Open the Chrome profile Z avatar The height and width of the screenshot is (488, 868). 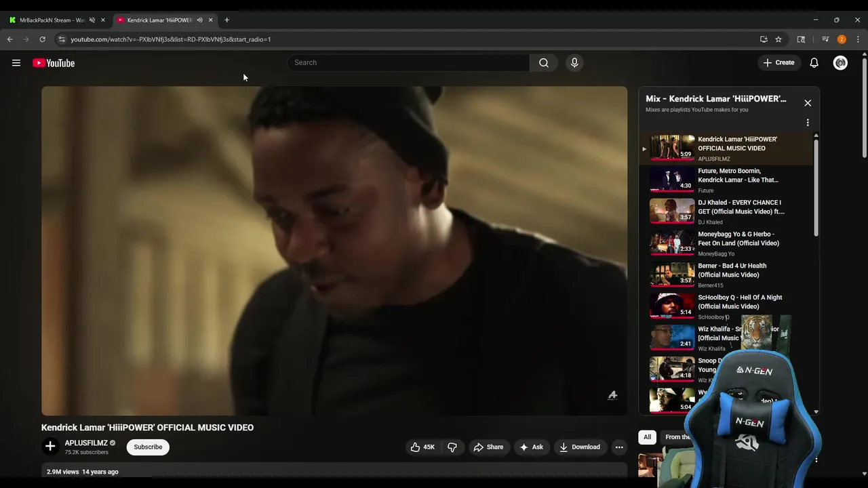842,39
